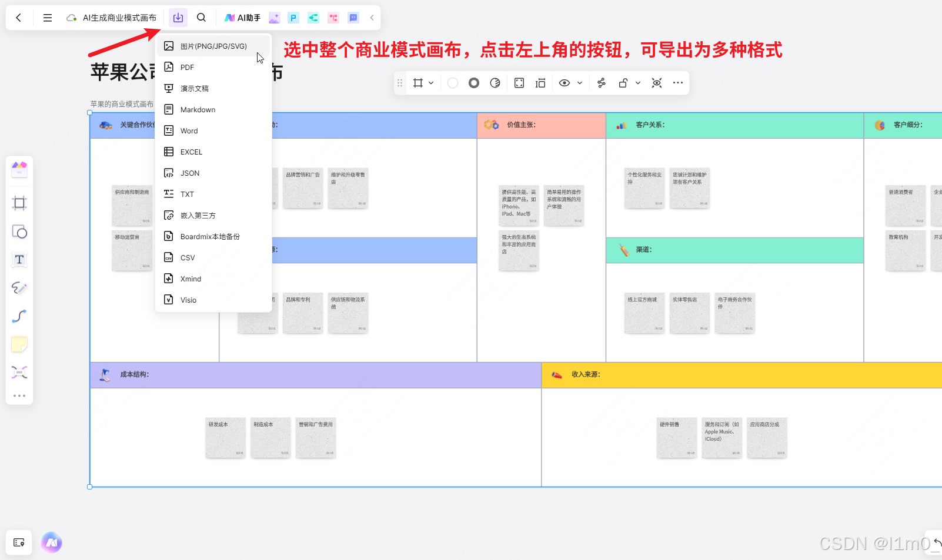Click the round AI assistant avatar button
This screenshot has width=942, height=560.
[52, 542]
